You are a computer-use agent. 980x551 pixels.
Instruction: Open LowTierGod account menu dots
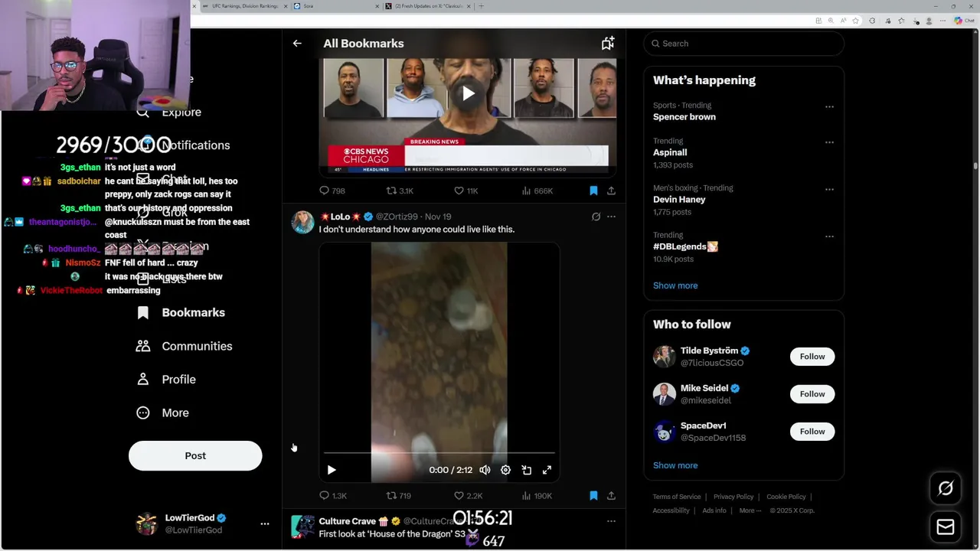click(265, 524)
